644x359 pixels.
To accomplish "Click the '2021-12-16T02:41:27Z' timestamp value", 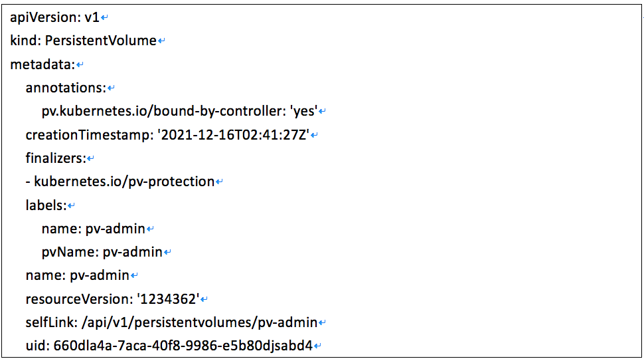I will pos(233,135).
